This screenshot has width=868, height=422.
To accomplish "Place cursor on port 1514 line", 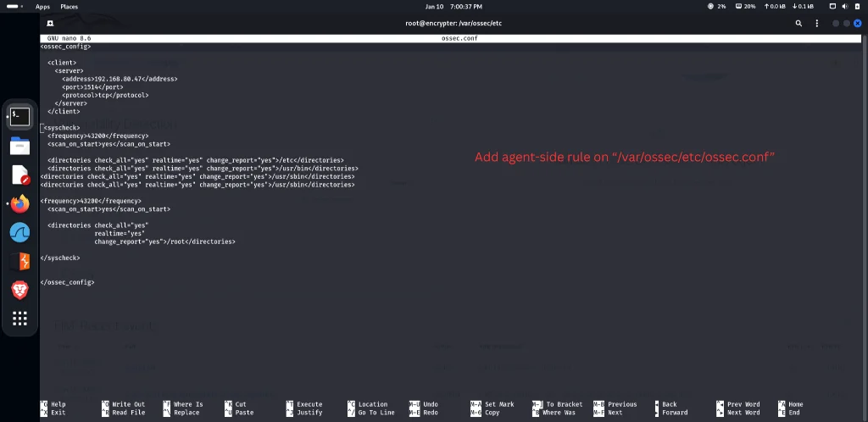I will (x=92, y=86).
